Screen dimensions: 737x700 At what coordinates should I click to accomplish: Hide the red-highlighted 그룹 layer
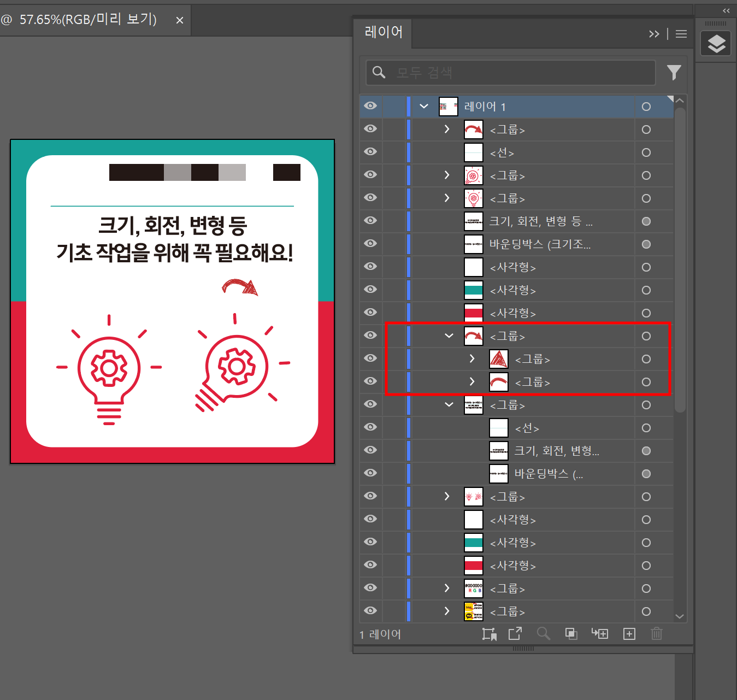click(x=370, y=336)
